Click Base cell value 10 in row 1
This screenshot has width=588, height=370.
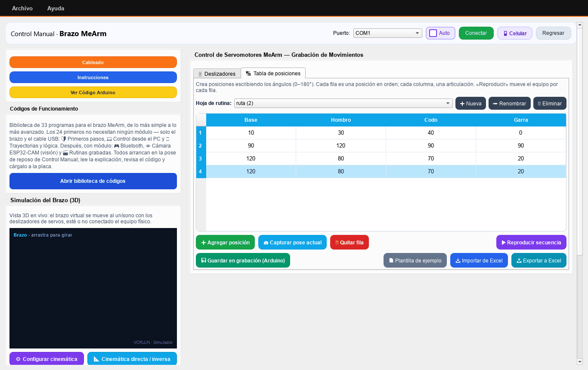pyautogui.click(x=251, y=133)
